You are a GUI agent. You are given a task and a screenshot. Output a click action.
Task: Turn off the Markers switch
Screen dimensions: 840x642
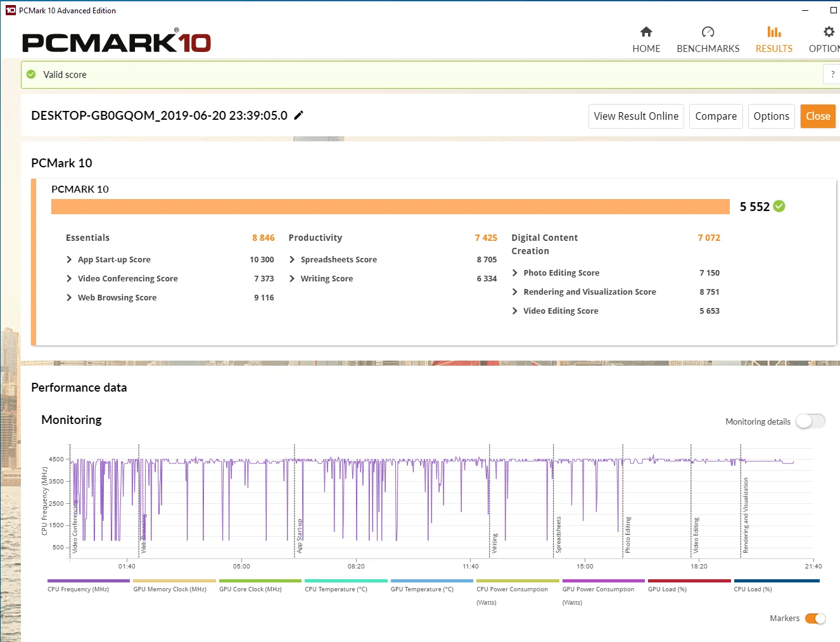click(815, 619)
